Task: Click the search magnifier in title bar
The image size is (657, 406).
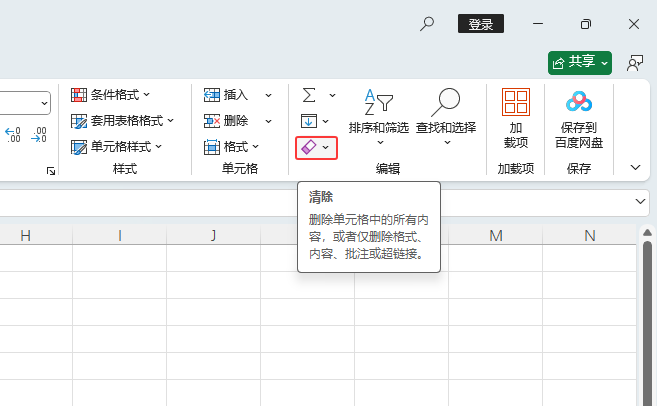Action: pos(427,24)
